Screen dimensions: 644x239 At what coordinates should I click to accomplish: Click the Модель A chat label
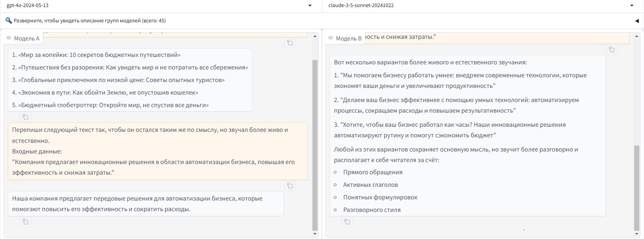pos(23,38)
